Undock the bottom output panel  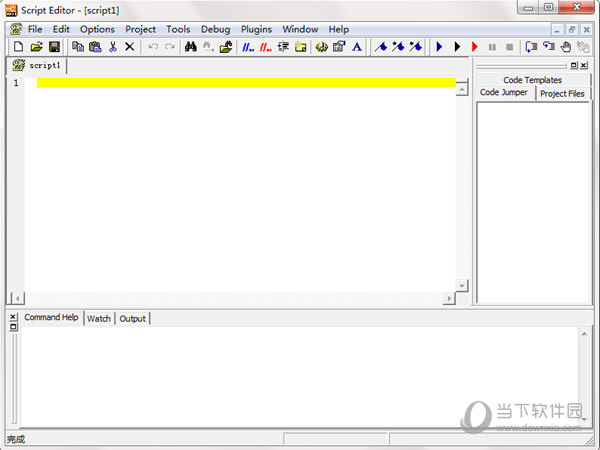pos(13,327)
